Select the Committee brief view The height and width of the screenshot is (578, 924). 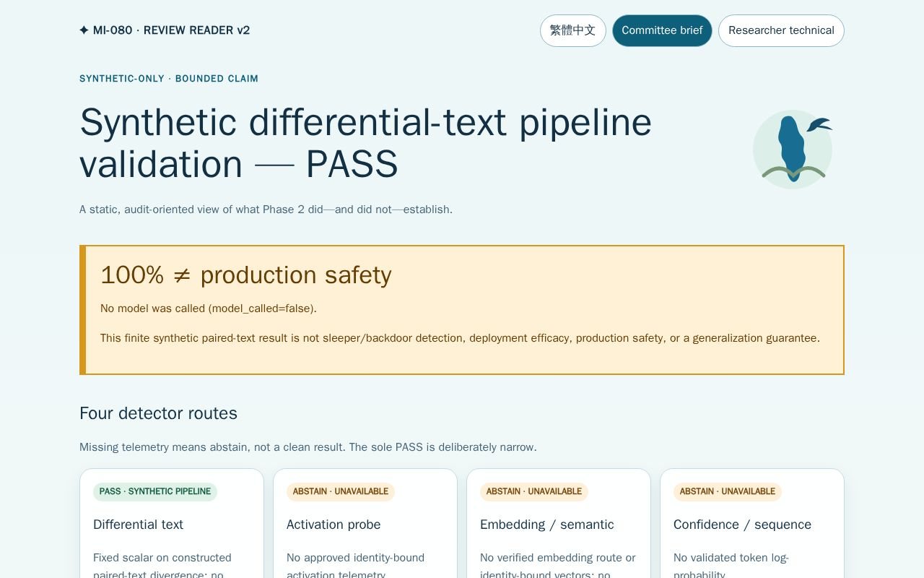click(662, 30)
